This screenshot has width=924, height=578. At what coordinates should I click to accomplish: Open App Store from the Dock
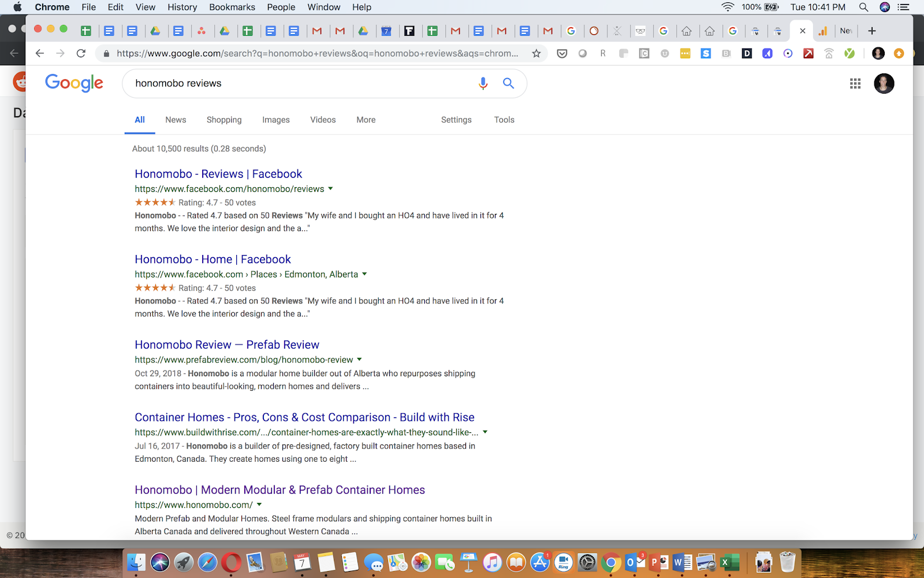coord(540,562)
